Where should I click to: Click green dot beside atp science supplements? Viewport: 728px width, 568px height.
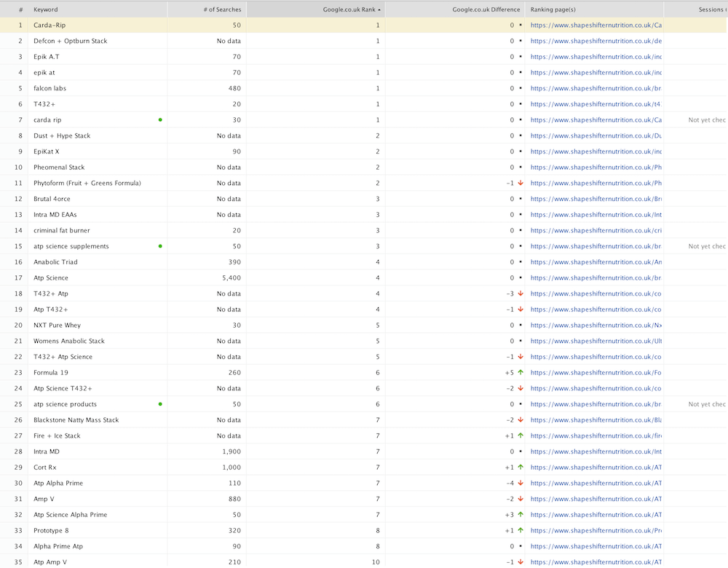[160, 246]
